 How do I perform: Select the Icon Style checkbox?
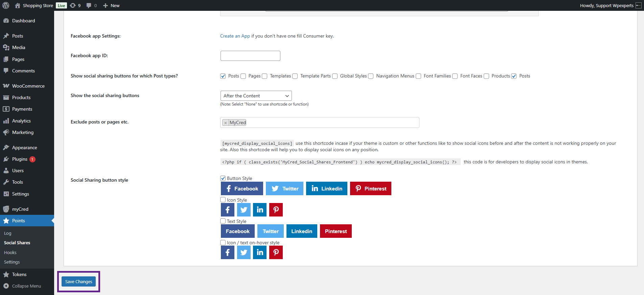pos(223,200)
